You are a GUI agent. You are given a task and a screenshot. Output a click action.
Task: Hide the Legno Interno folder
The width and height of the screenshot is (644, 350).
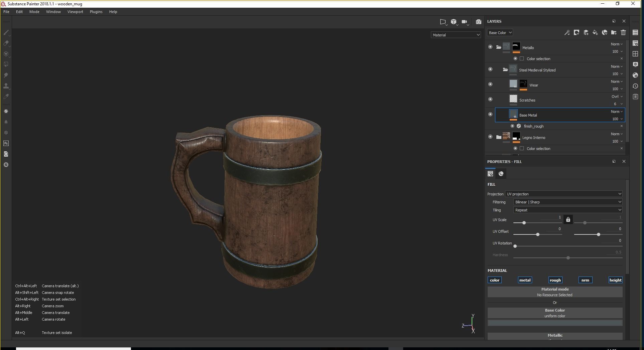pos(490,137)
